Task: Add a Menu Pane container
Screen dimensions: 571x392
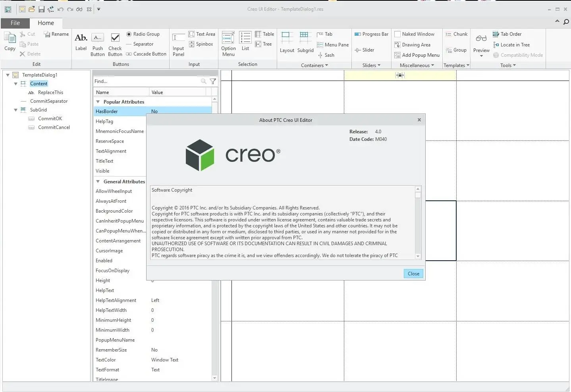Action: pyautogui.click(x=333, y=45)
